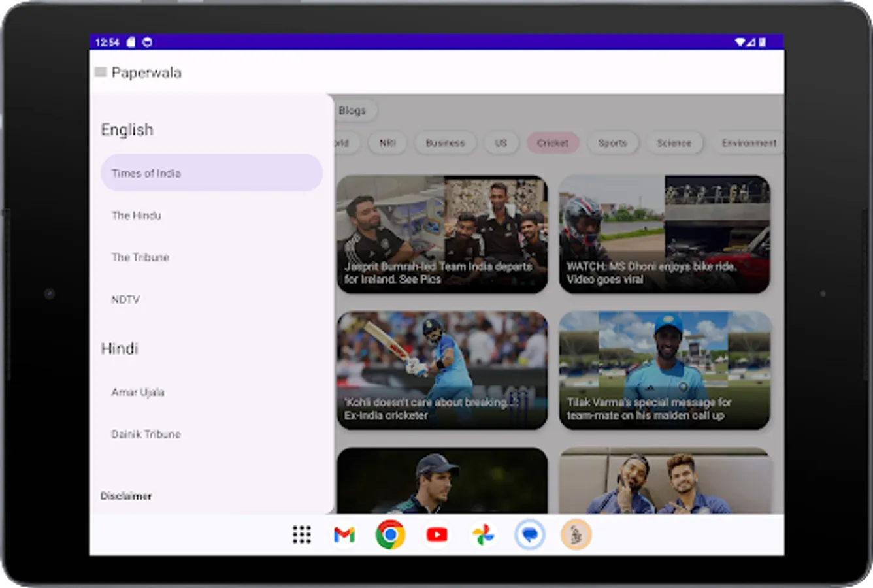
Task: Tap the hamburger menu icon beside Paperwala
Action: pos(101,72)
